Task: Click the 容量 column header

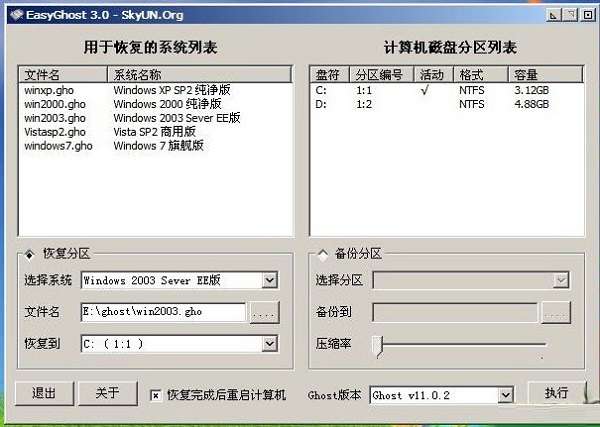Action: 546,75
